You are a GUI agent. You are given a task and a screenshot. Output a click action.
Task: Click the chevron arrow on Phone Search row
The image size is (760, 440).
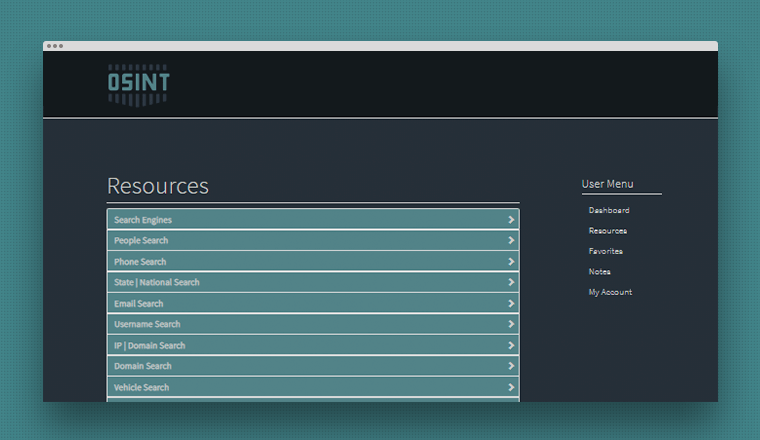(511, 262)
